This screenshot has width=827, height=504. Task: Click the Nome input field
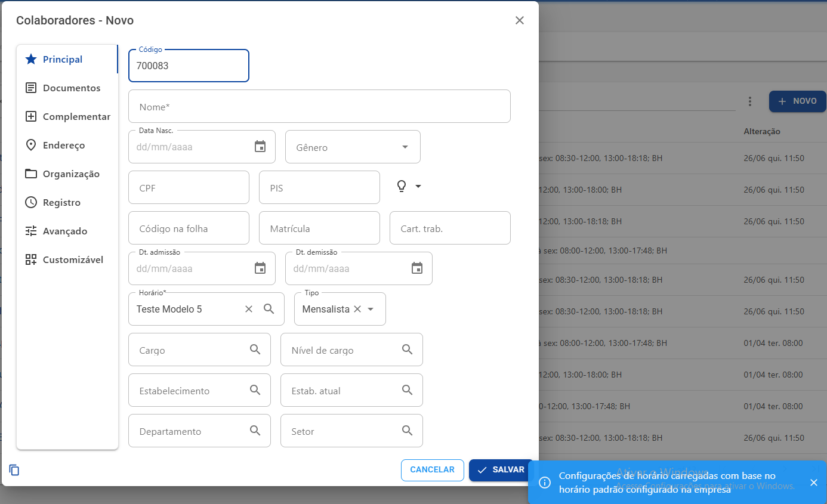(319, 106)
